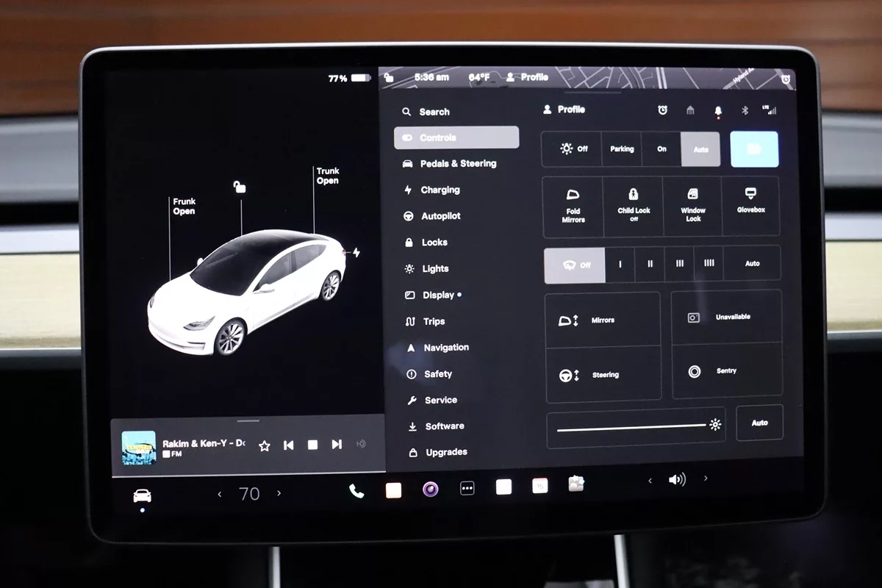Open the purple camera app icon
The height and width of the screenshot is (588, 882).
(431, 489)
